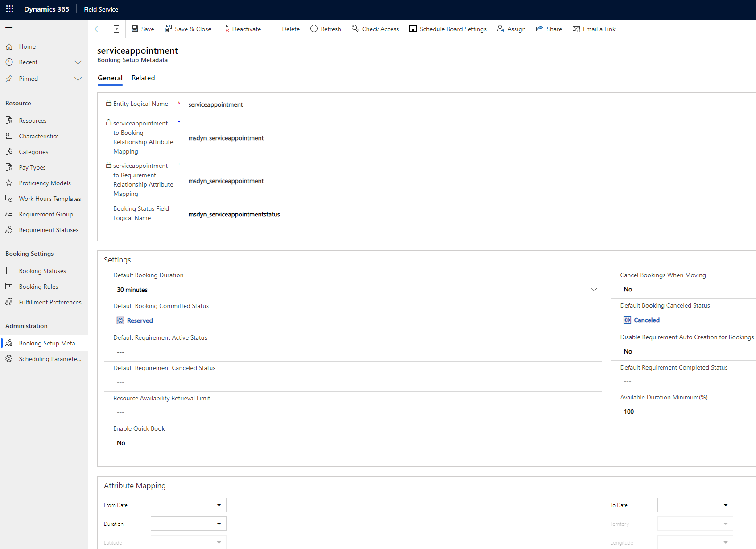The image size is (756, 549).
Task: Click the Email a Link envelope icon
Action: click(576, 29)
